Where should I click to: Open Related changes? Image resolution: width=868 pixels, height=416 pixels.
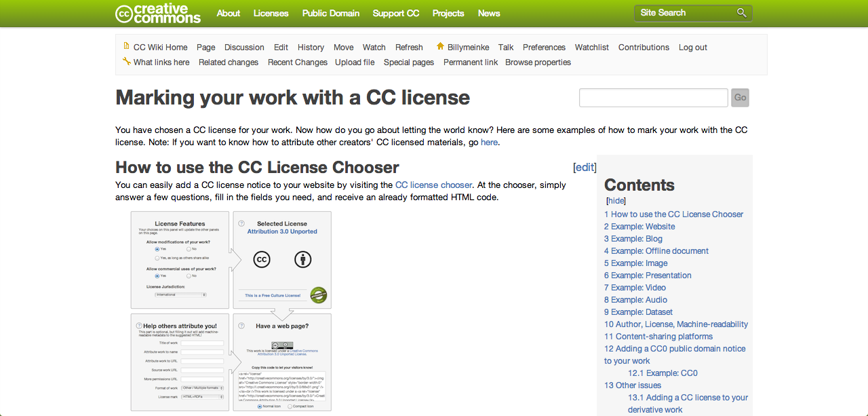229,62
